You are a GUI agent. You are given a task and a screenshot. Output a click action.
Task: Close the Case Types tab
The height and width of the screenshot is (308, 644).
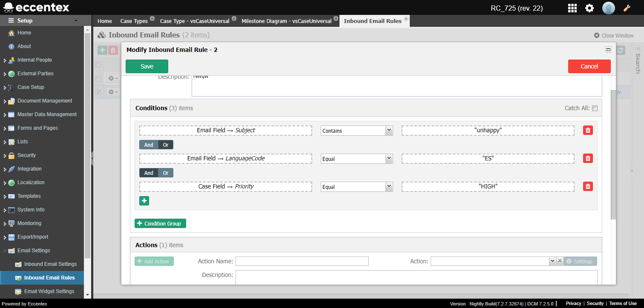coord(152,19)
